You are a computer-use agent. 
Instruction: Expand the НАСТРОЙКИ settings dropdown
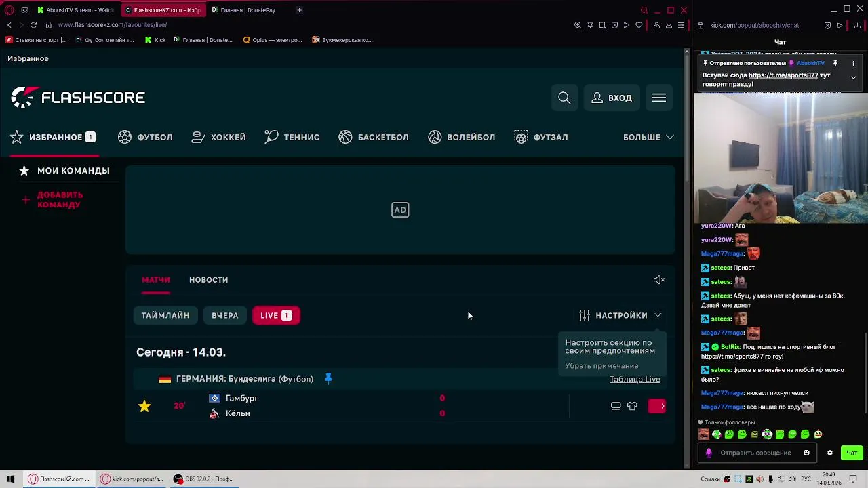coord(620,315)
